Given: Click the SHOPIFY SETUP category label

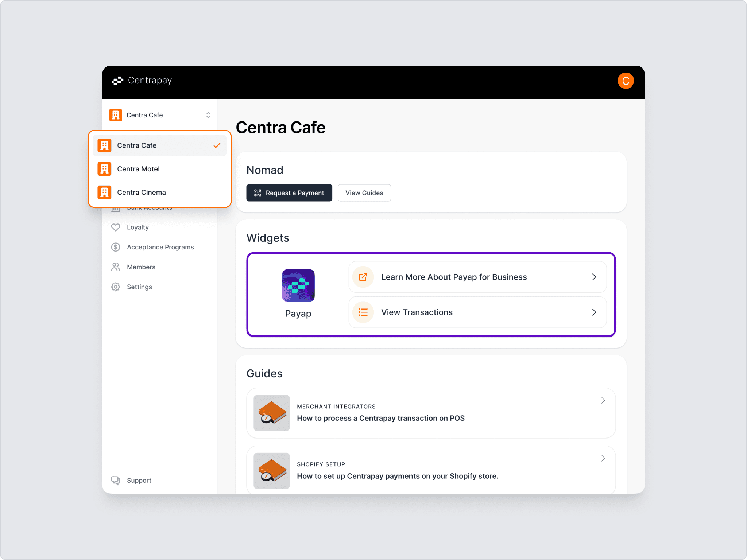Looking at the screenshot, I should coord(321,464).
